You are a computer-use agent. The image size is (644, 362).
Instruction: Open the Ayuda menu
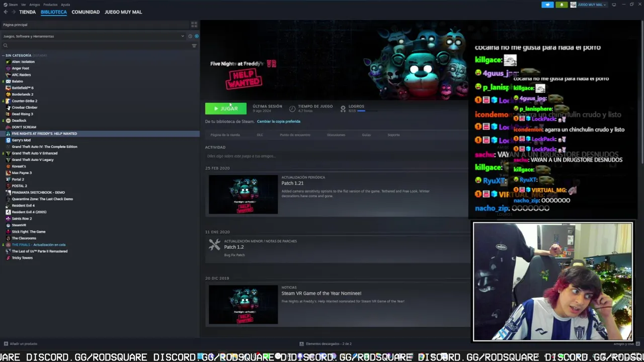point(65,5)
